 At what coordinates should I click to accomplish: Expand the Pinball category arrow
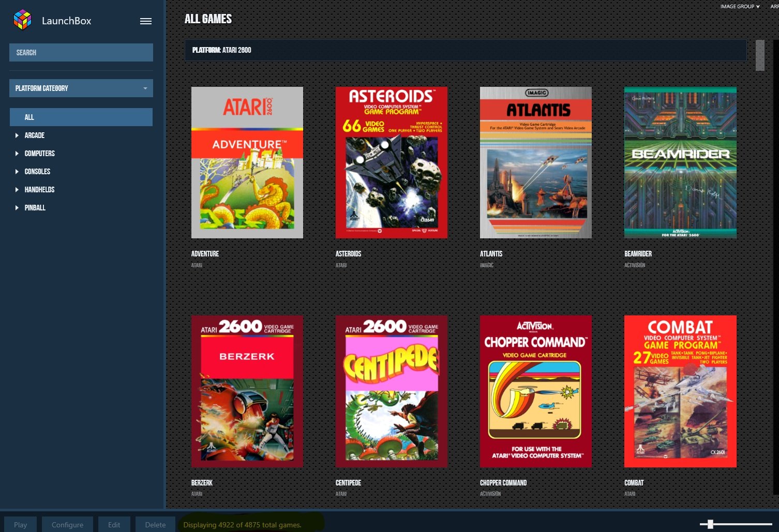[17, 208]
